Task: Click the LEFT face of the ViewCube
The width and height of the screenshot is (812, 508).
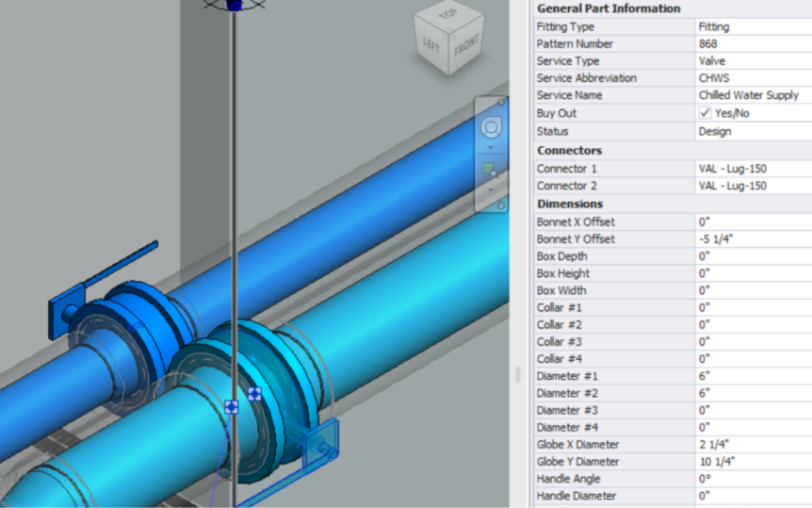Action: pyautogui.click(x=431, y=45)
